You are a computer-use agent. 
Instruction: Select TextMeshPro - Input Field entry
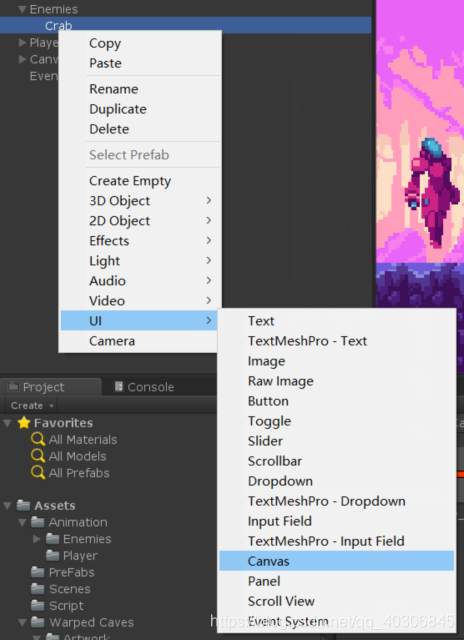click(x=337, y=541)
